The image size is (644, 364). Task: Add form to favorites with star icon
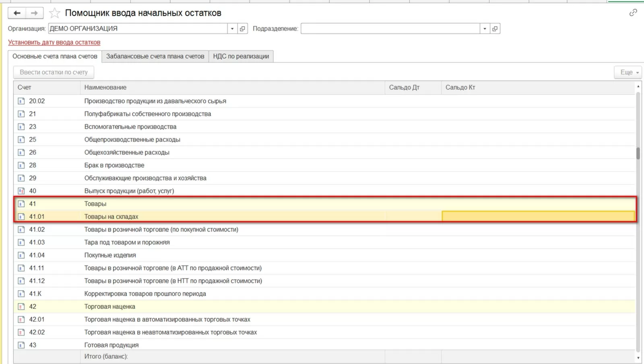[55, 13]
